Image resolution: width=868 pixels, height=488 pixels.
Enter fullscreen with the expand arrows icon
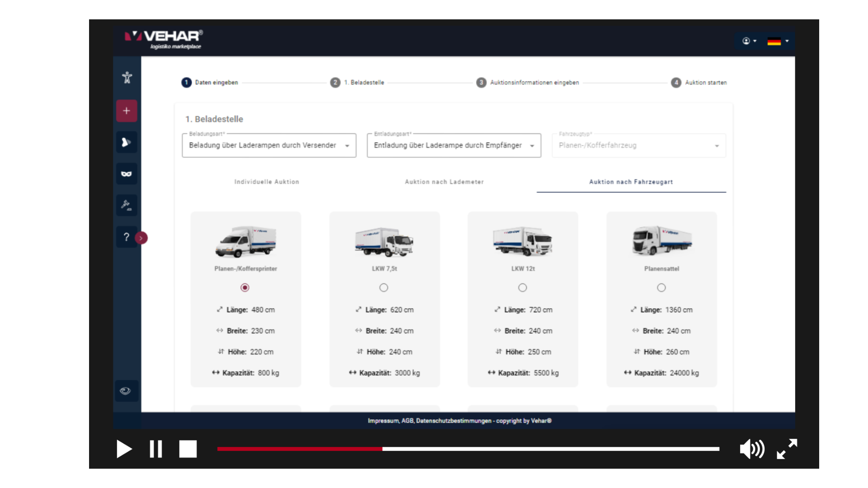[787, 449]
